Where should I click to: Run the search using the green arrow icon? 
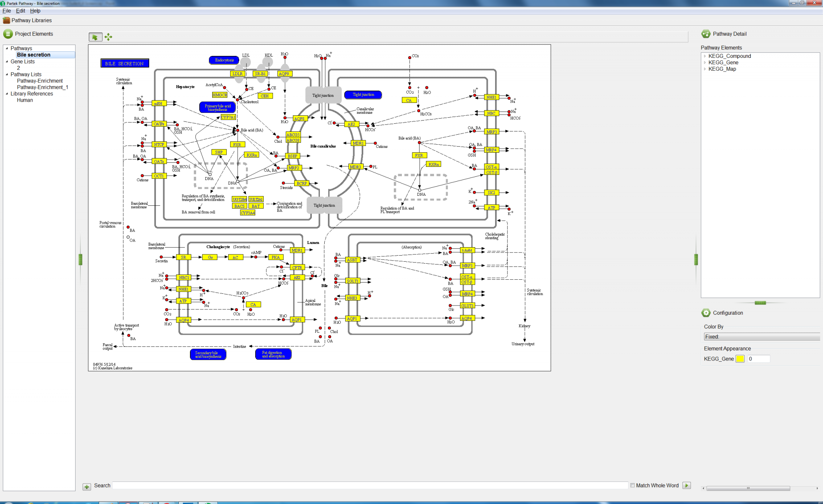click(x=687, y=485)
